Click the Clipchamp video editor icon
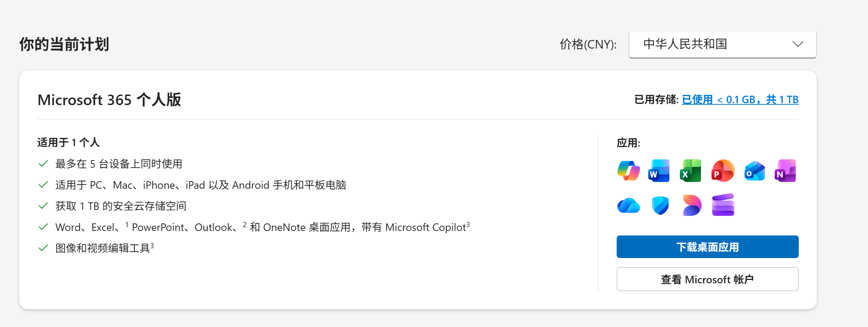868x327 pixels. tap(723, 205)
